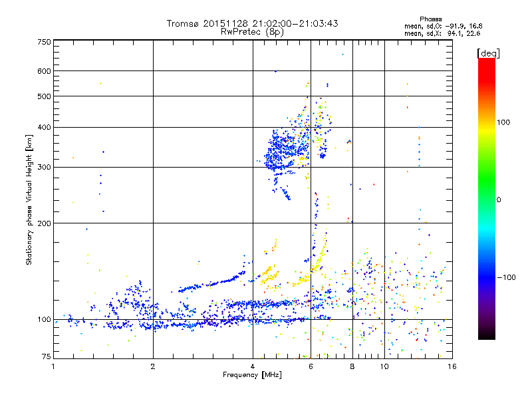The image size is (532, 399).
Task: Click the y-axis tick label "600"
Action: [x=45, y=71]
